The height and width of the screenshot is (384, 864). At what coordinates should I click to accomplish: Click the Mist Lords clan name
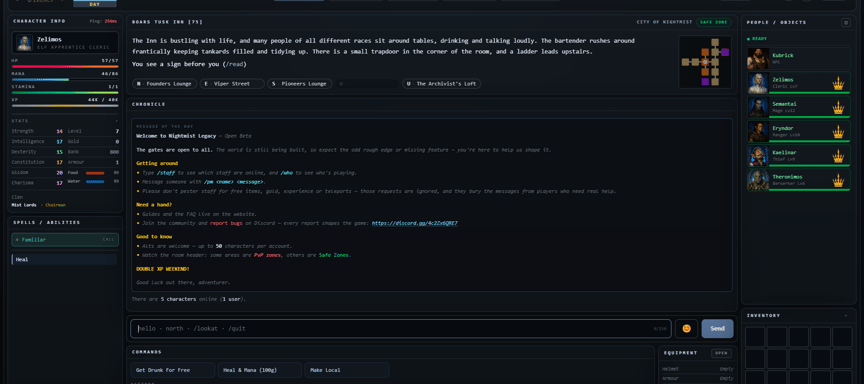(x=24, y=205)
